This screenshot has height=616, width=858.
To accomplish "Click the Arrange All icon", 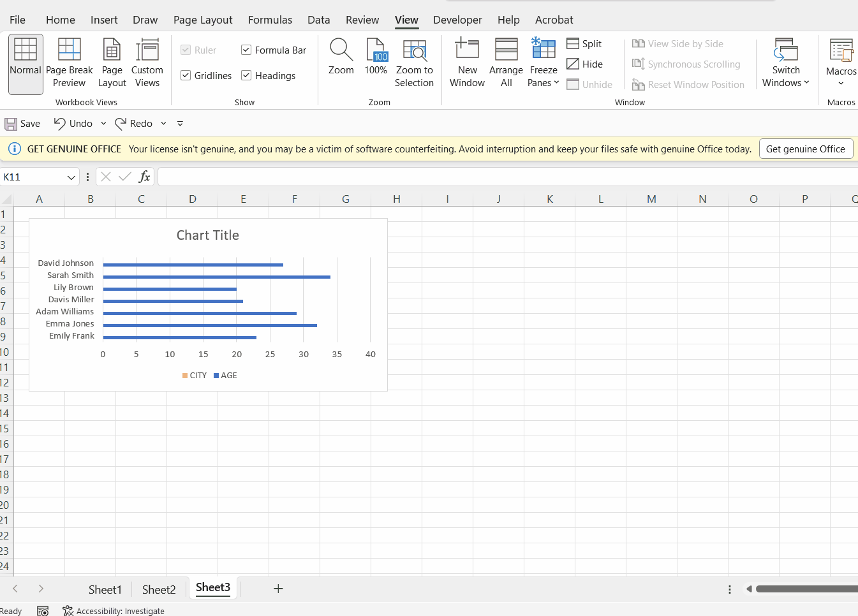I will [505, 49].
